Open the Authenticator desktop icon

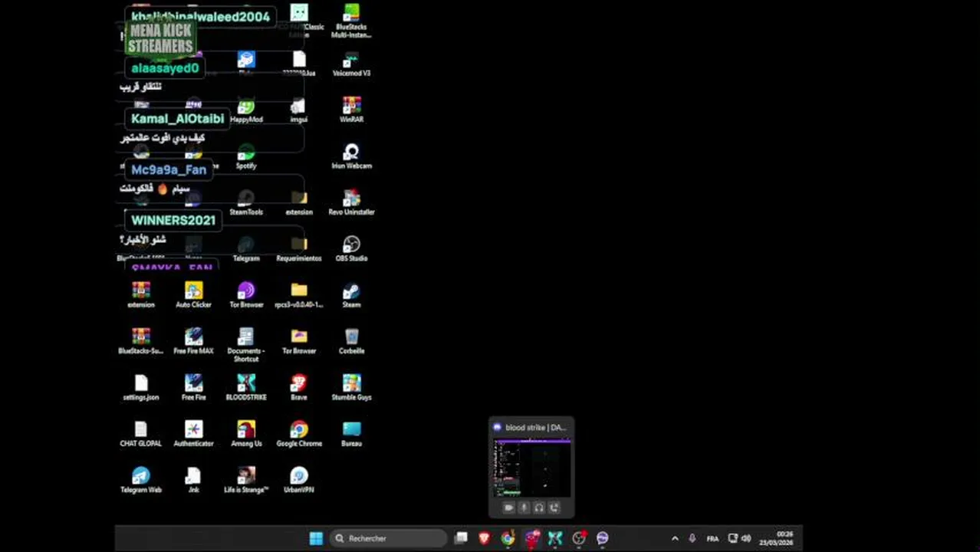click(193, 434)
